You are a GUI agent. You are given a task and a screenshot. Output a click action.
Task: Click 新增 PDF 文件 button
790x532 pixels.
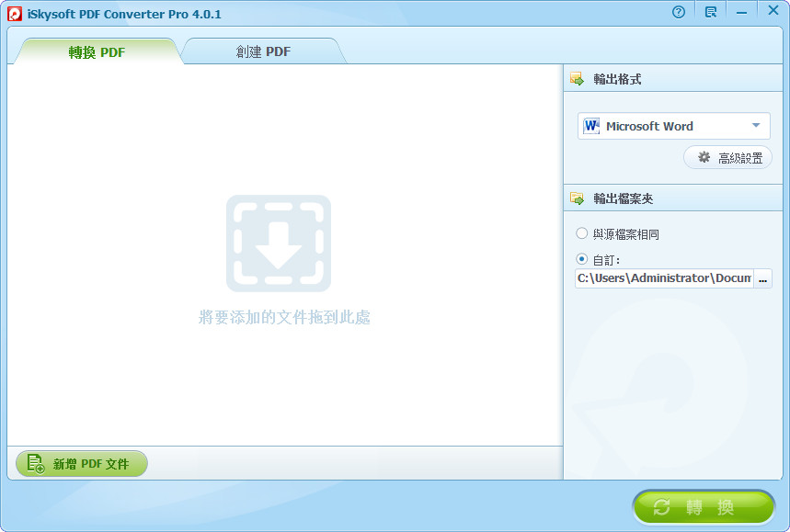coord(82,464)
